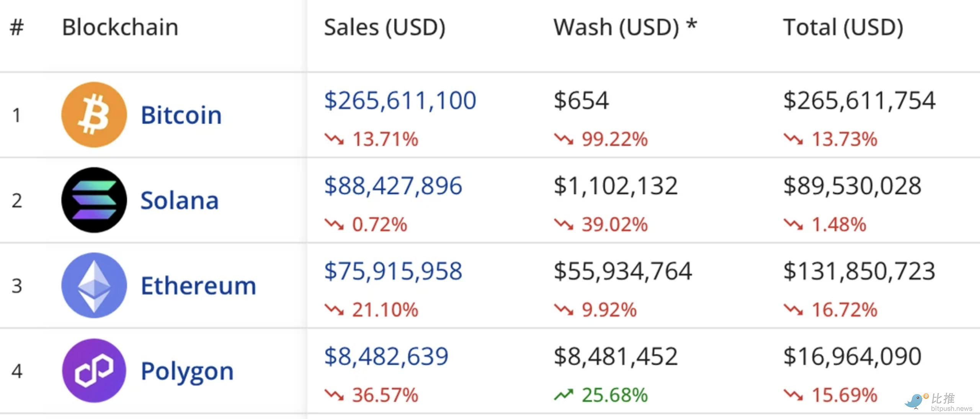
Task: Sort by the Blockchain column header
Action: click(x=120, y=28)
